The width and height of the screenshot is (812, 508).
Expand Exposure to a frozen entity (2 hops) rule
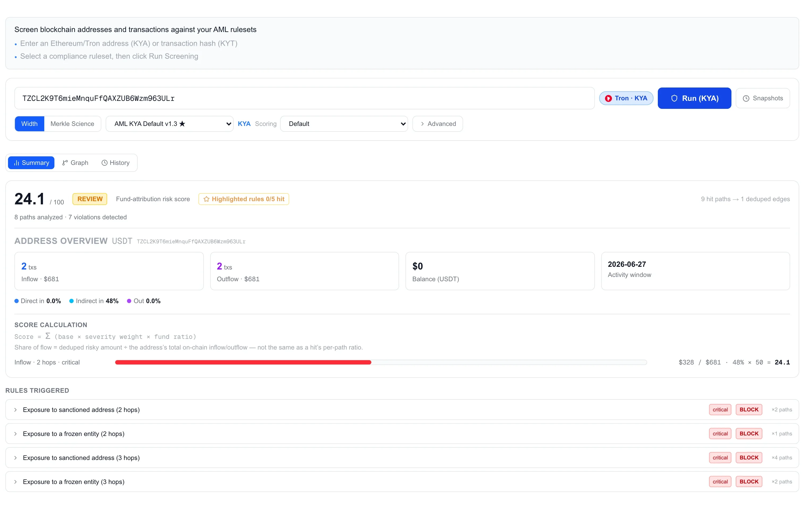pos(402,434)
